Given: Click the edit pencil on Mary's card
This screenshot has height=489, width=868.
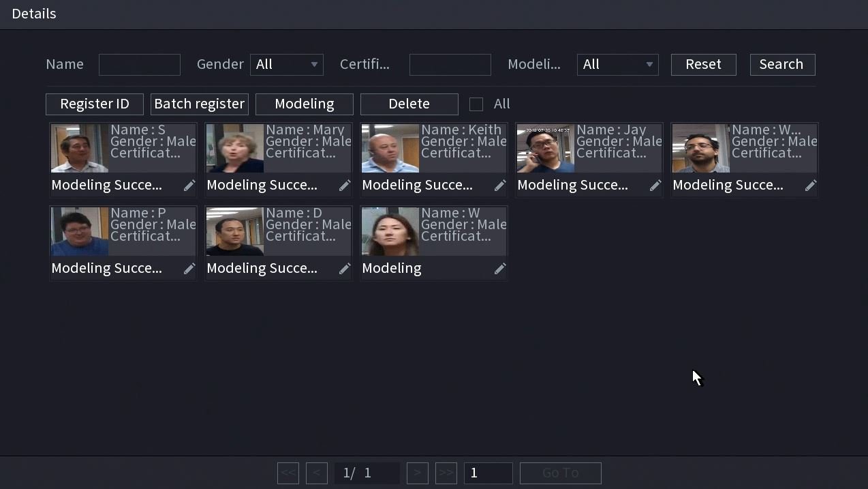Looking at the screenshot, I should (x=345, y=186).
